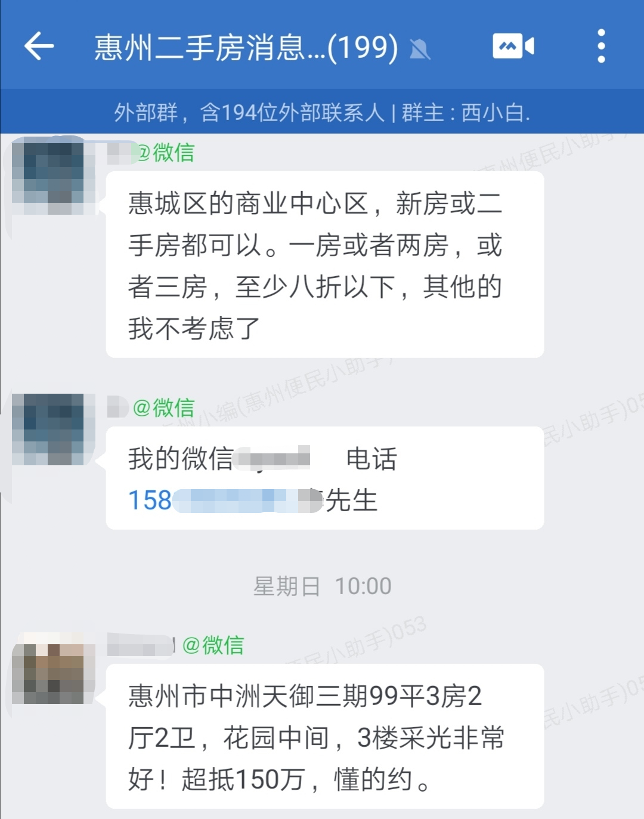Screen dimensions: 644x819
Task: Select the message about 惠城区的商业中心区
Action: coord(325,265)
